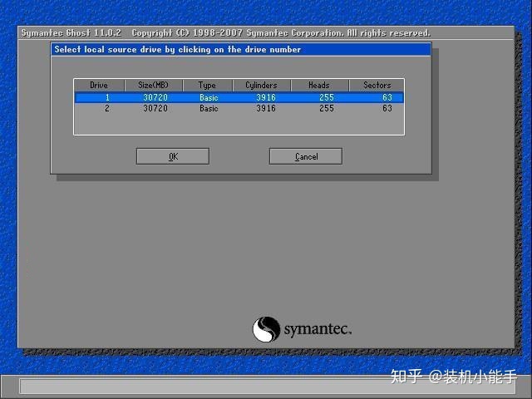Click the Cylinders column header
This screenshot has height=399, width=532.
click(x=261, y=85)
